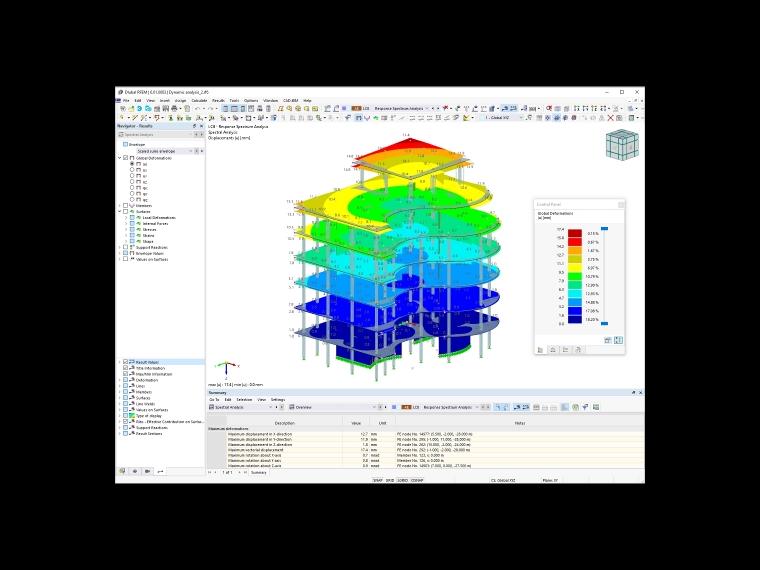
Task: Collapse the Surfaces node in the upper tree
Action: [x=120, y=212]
